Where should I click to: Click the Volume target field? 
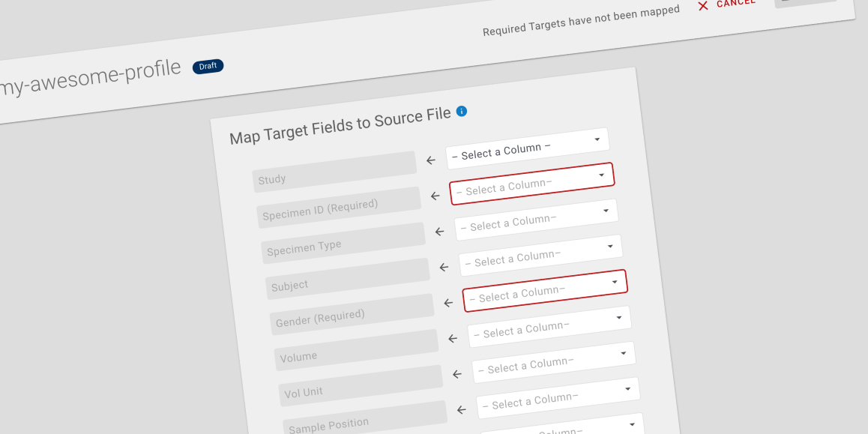tap(357, 350)
